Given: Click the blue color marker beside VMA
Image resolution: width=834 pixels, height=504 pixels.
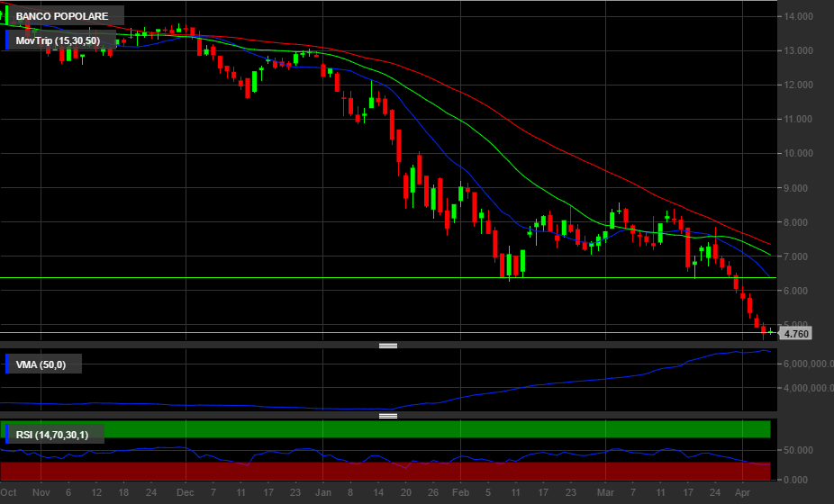Looking at the screenshot, I should pyautogui.click(x=7, y=364).
